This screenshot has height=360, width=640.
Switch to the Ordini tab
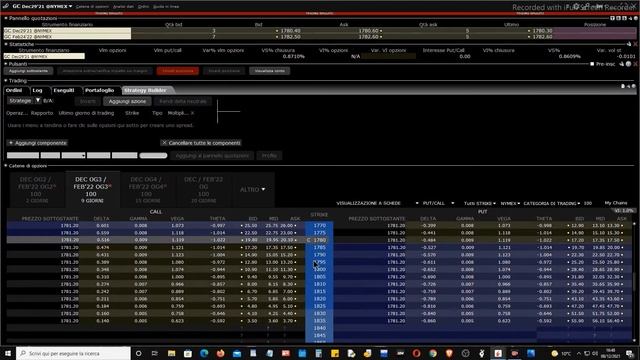[14, 90]
